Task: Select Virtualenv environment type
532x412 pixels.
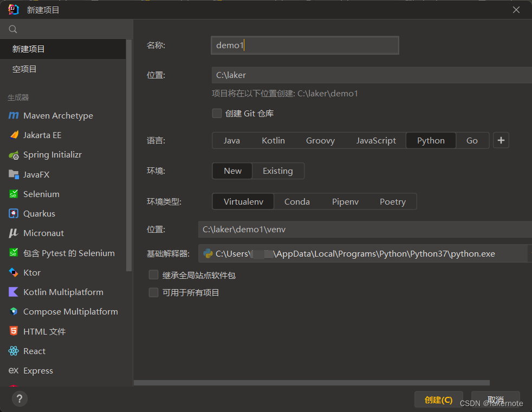Action: tap(243, 202)
